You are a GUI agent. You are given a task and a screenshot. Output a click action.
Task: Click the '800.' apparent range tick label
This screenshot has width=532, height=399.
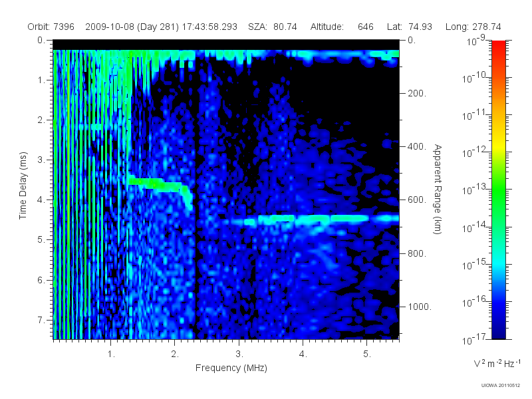pos(417,253)
